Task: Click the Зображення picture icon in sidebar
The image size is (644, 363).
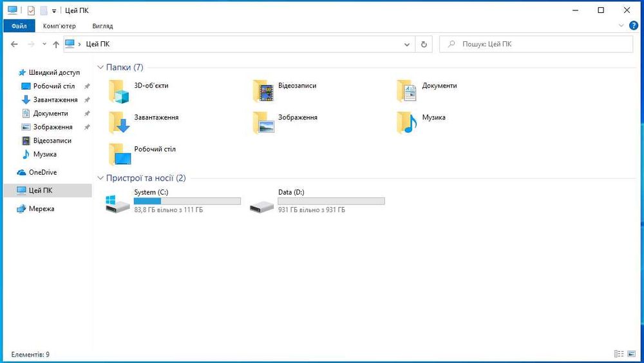Action: [x=26, y=127]
